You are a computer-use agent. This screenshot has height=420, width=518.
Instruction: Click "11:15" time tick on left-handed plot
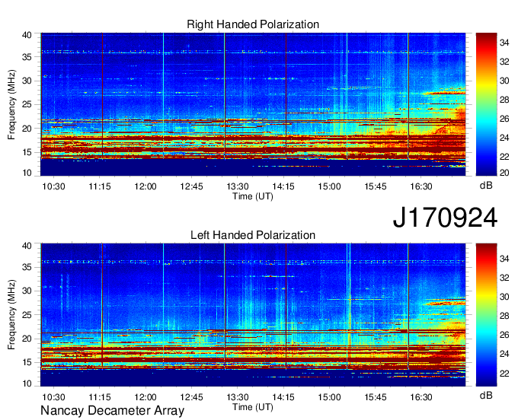(x=100, y=397)
